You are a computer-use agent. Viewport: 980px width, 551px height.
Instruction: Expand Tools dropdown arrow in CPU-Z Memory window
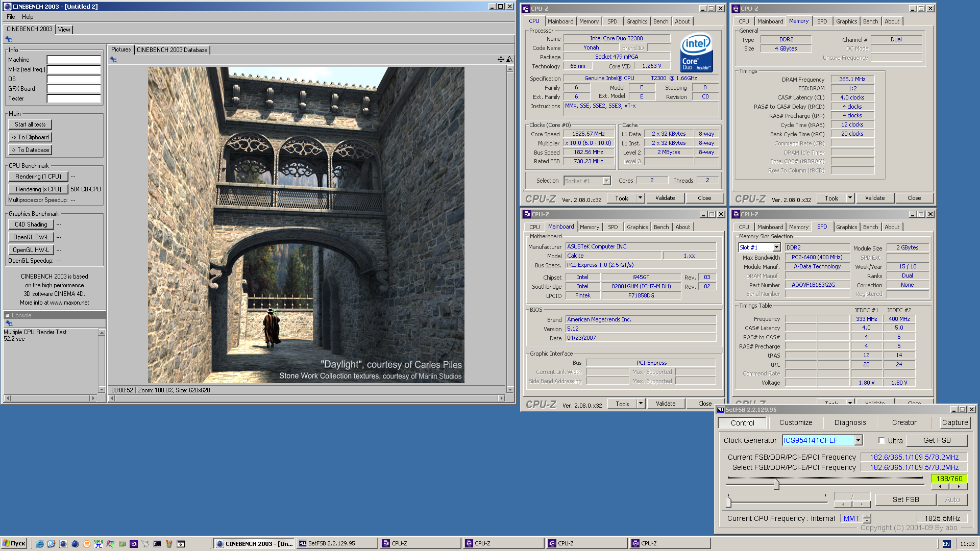click(850, 198)
